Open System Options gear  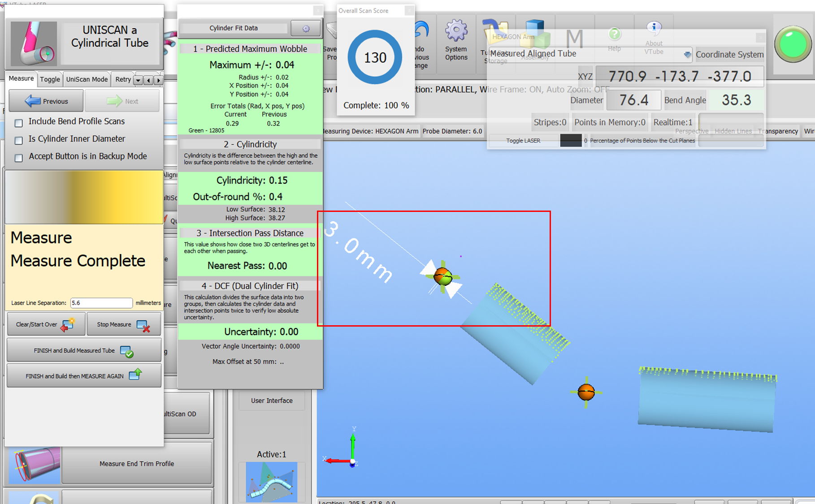[x=456, y=40]
